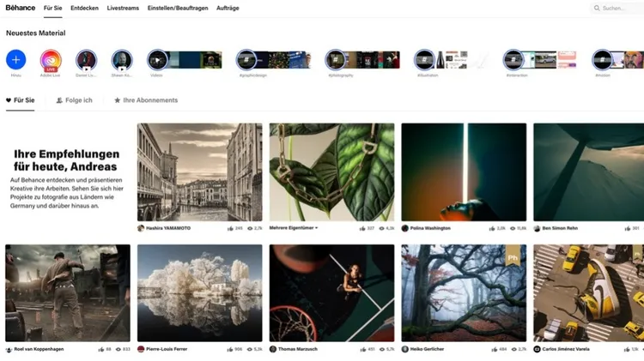Expand the Mehrere Eigentümer dropdown

click(294, 228)
